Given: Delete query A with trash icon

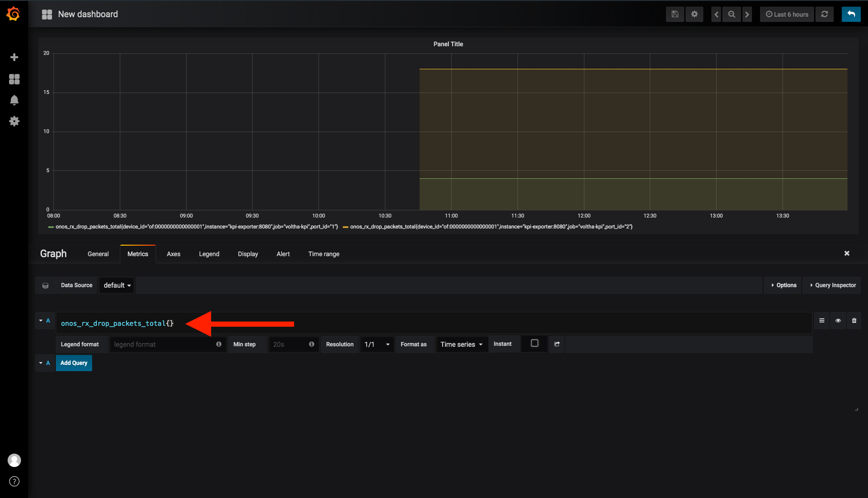Looking at the screenshot, I should tap(854, 321).
